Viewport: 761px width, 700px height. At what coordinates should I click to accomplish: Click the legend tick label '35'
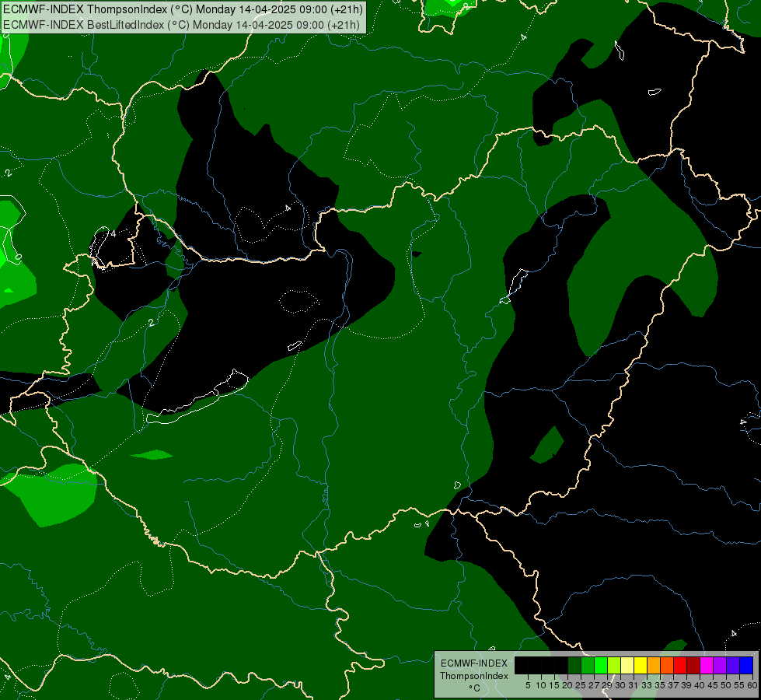click(x=660, y=685)
